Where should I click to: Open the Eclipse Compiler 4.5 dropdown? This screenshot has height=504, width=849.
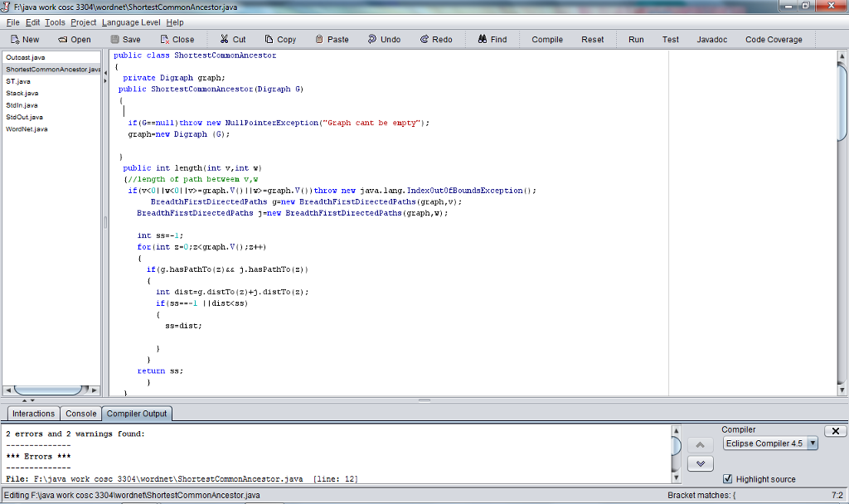click(769, 443)
